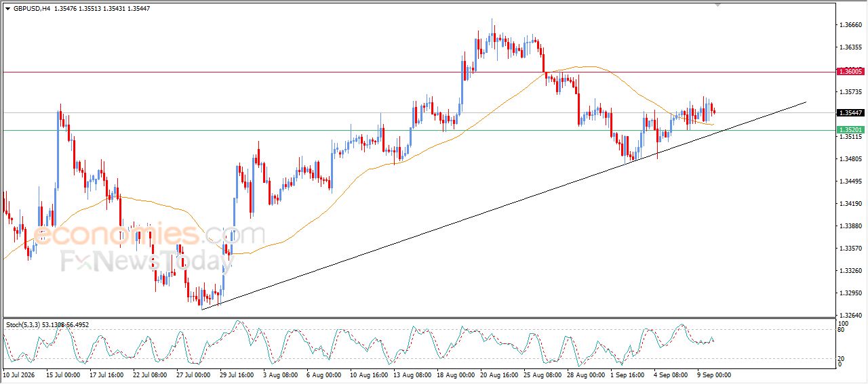Click the 13 Aug 08:00 time label
This screenshot has width=868, height=384.
click(412, 375)
